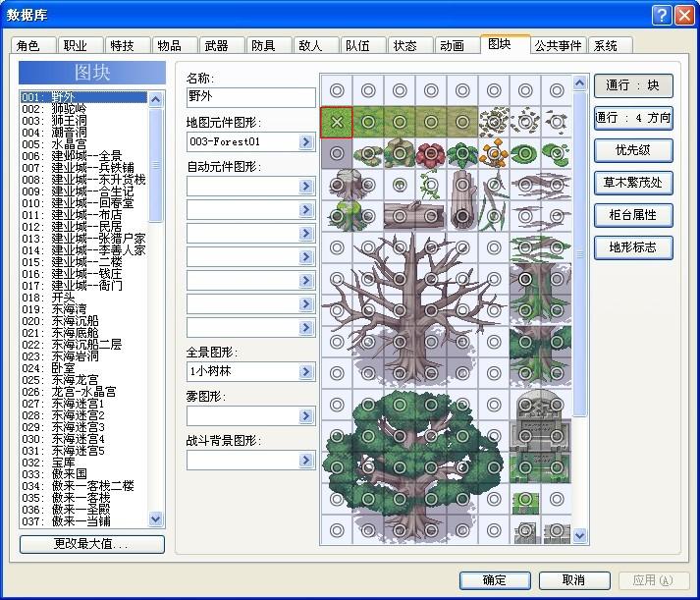Switch to the 公共事件 tab
This screenshot has height=600, width=700.
click(558, 45)
